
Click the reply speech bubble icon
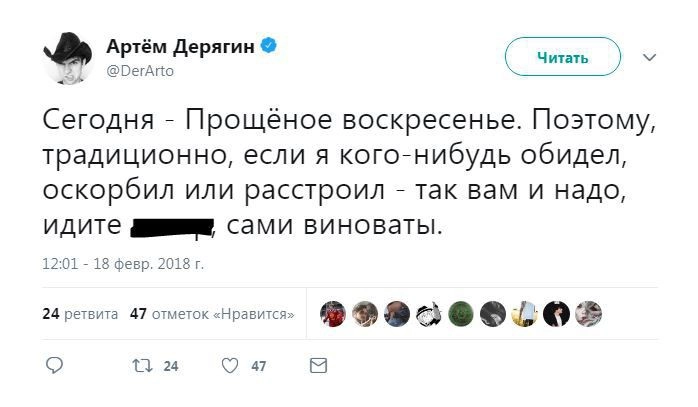point(54,366)
